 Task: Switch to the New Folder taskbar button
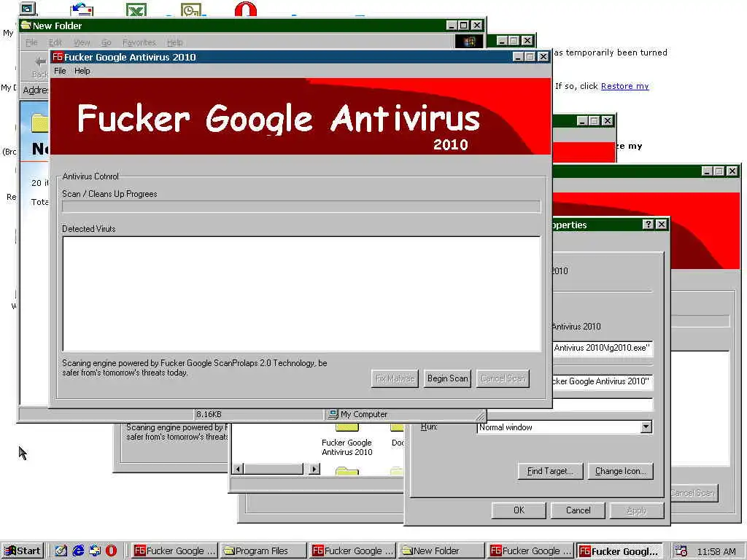point(441,551)
